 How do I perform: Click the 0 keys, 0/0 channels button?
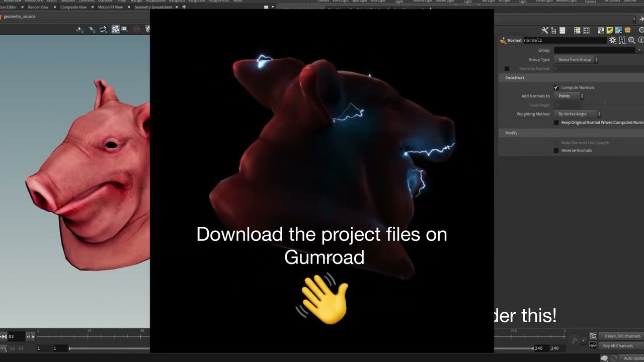622,336
